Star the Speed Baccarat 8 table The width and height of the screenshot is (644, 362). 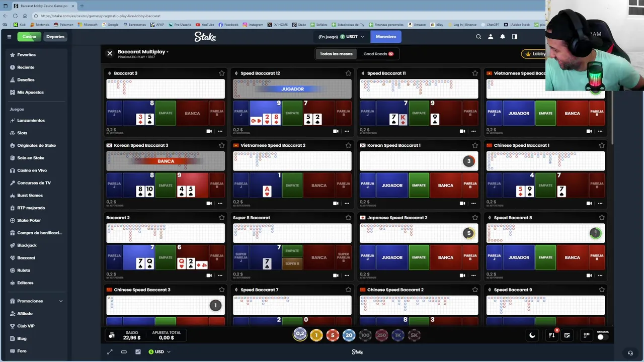tap(602, 218)
